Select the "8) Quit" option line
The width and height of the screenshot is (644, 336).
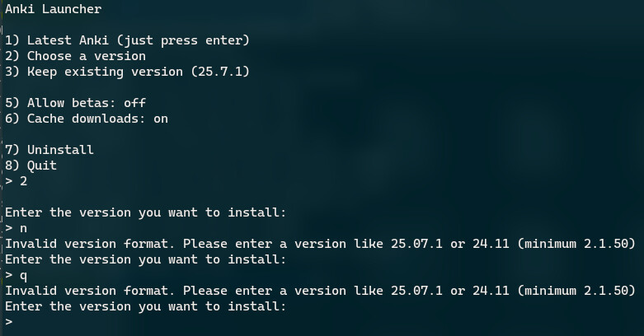click(31, 166)
